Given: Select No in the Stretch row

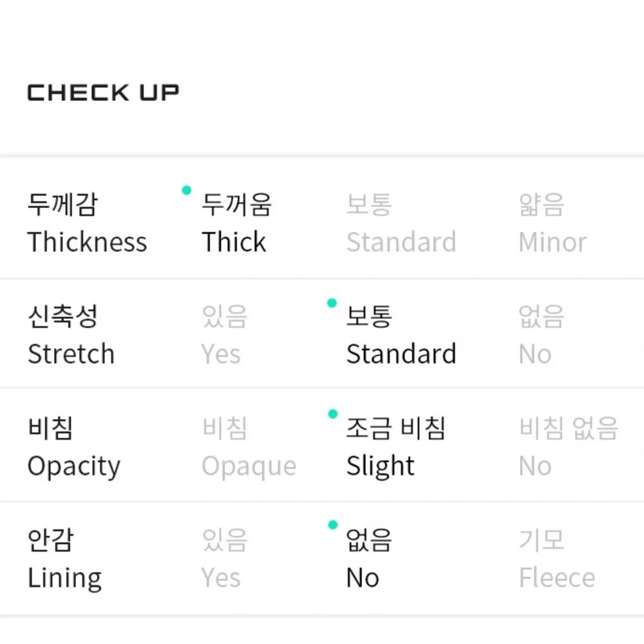Looking at the screenshot, I should coord(540,335).
